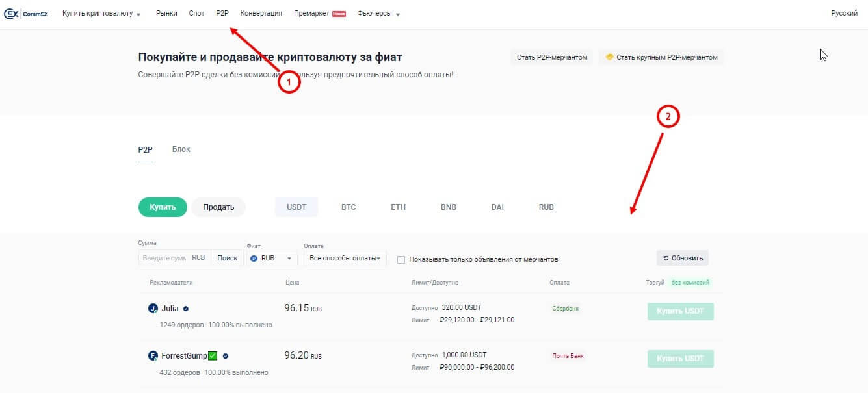Select the BTC currency option
This screenshot has height=393, width=868.
(349, 207)
